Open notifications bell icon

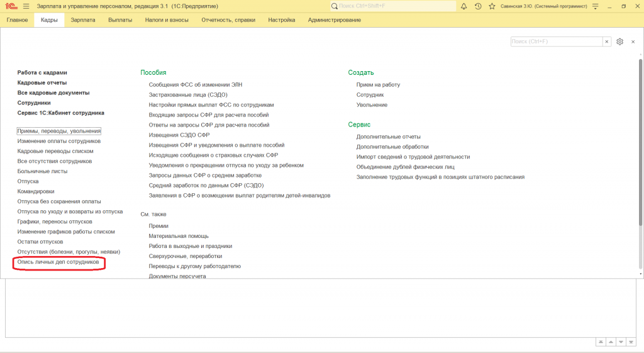[464, 6]
